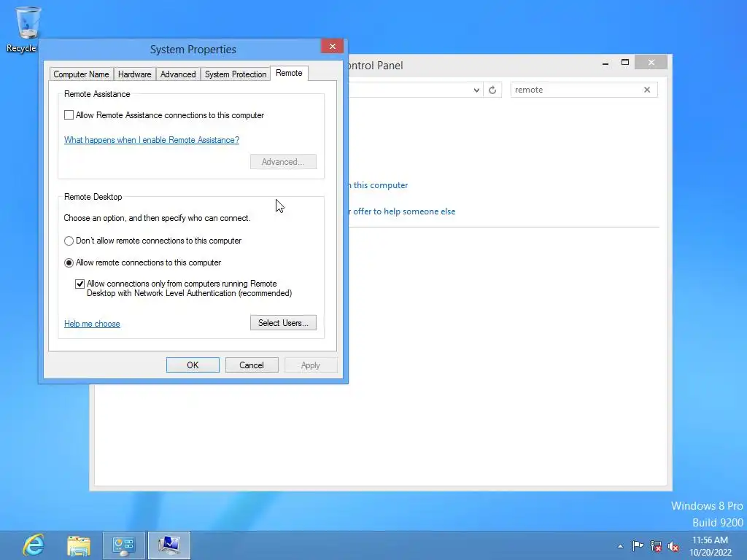Viewport: 747px width, 560px height.
Task: Select the Remote tab
Action: coord(289,73)
